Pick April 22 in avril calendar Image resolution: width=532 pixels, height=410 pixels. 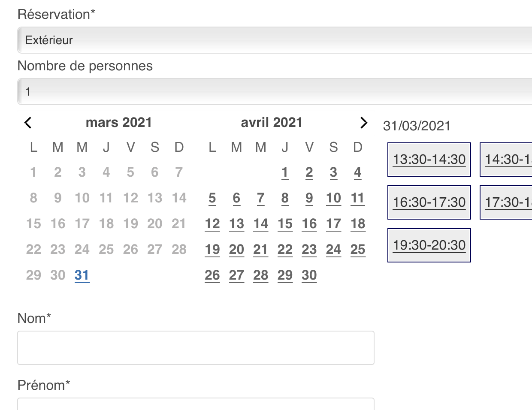point(285,250)
